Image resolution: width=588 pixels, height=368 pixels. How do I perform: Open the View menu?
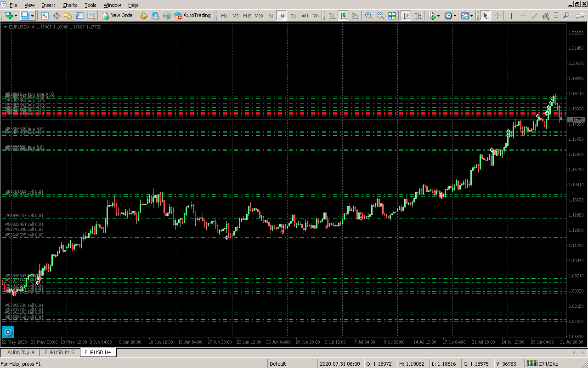point(29,5)
